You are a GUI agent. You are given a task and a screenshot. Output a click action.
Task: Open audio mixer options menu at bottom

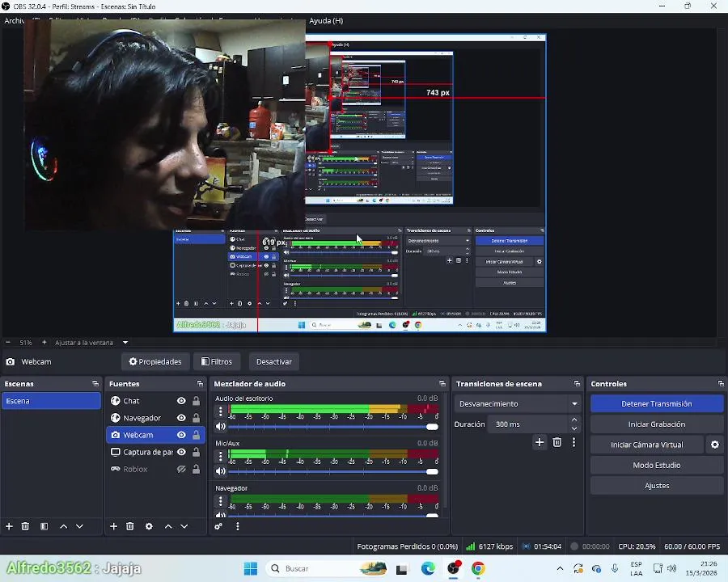pyautogui.click(x=238, y=526)
